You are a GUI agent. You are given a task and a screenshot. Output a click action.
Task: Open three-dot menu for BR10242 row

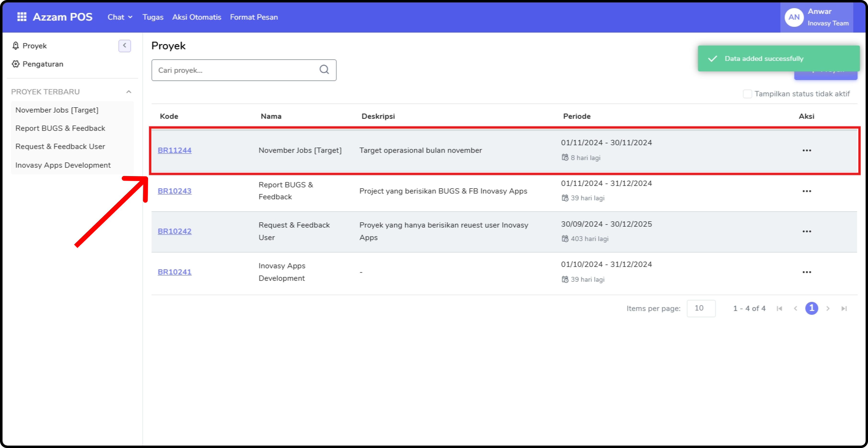coord(806,231)
